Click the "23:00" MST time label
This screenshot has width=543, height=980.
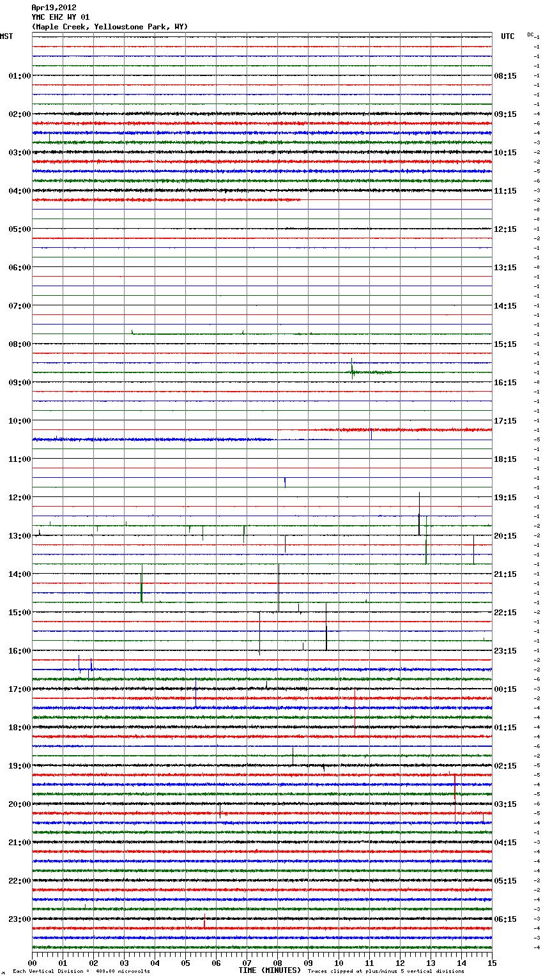20,919
